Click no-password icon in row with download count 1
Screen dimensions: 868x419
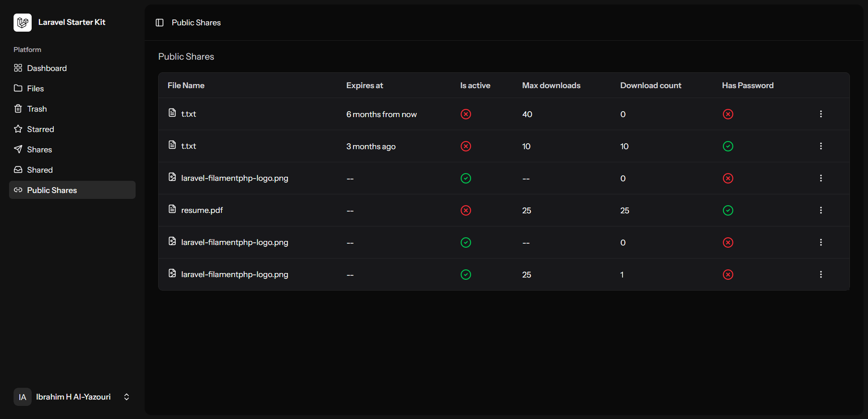[728, 274]
